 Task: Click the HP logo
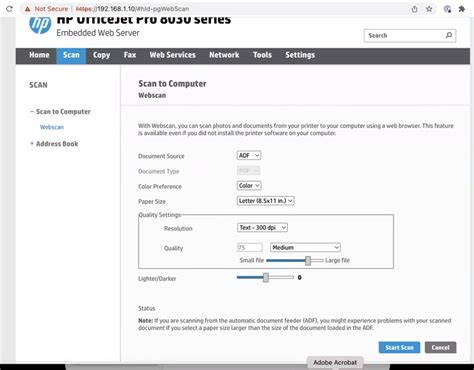point(40,25)
